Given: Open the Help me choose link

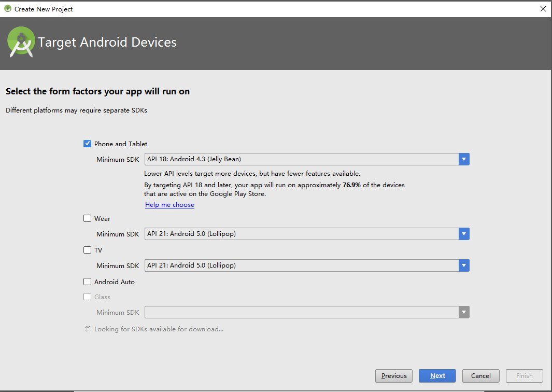Looking at the screenshot, I should pos(169,204).
